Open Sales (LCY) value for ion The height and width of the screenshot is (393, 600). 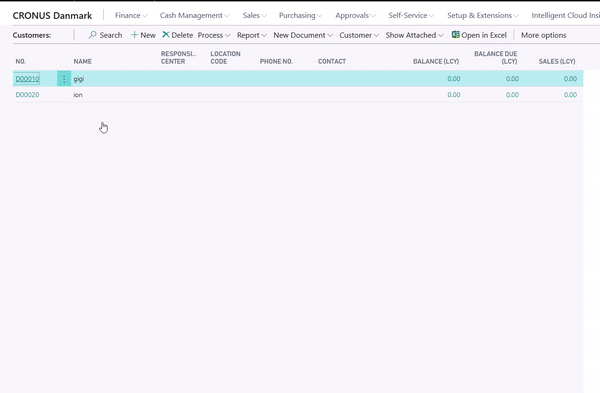pyautogui.click(x=570, y=95)
